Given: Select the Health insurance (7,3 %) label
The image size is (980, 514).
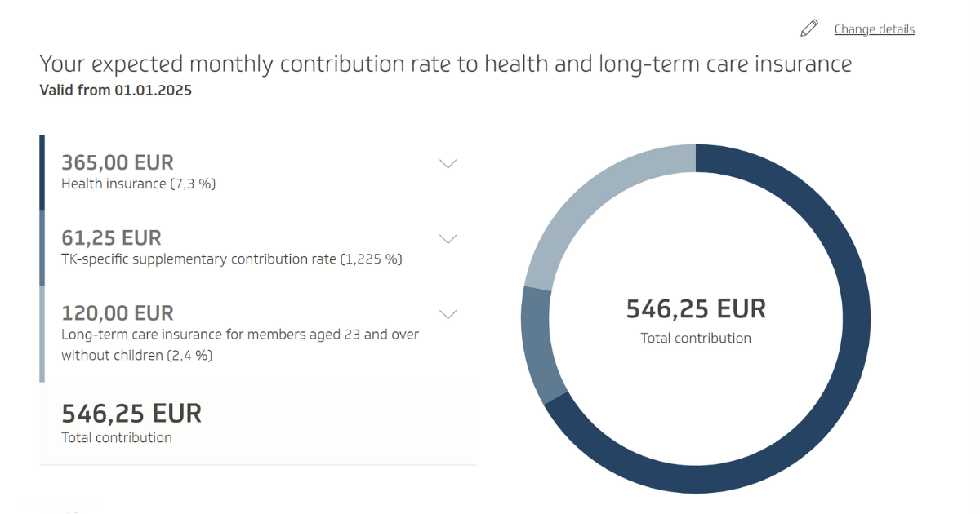Looking at the screenshot, I should (x=138, y=184).
